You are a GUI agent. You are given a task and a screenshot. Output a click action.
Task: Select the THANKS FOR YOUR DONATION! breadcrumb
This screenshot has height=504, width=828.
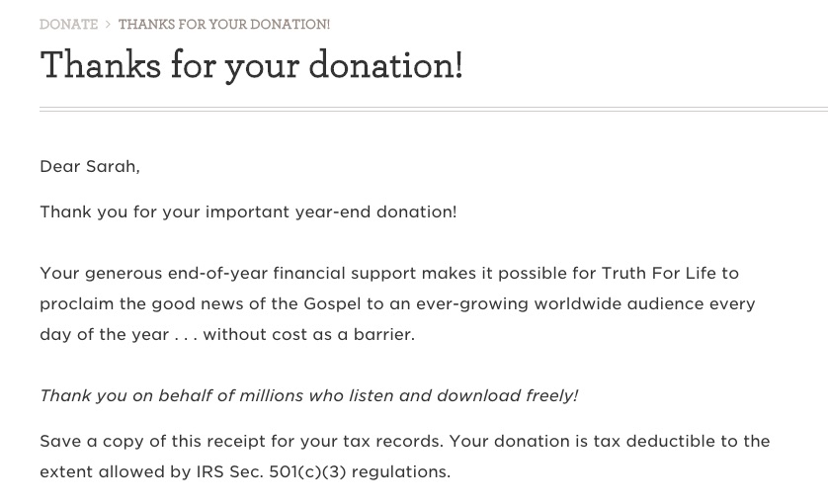224,25
